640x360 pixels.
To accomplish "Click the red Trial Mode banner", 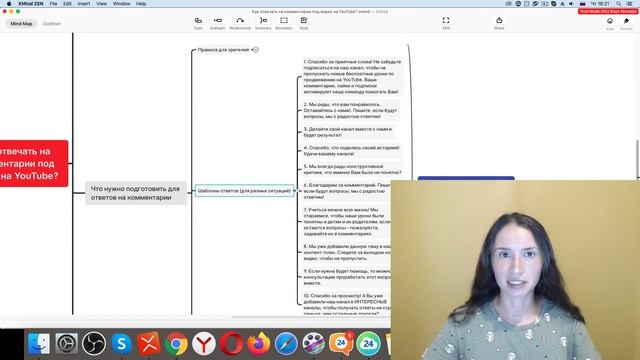I will 608,11.
